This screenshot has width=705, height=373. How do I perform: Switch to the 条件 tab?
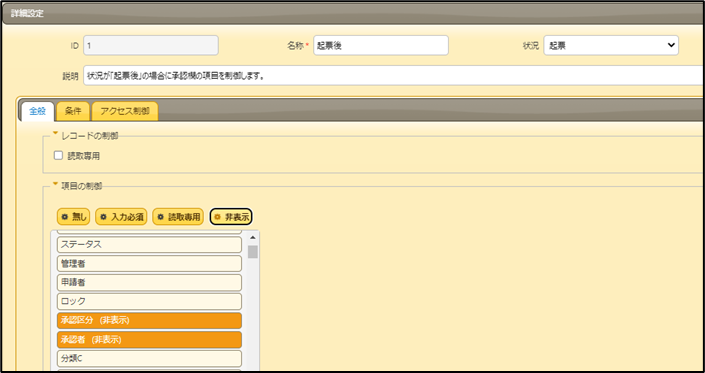(x=73, y=111)
